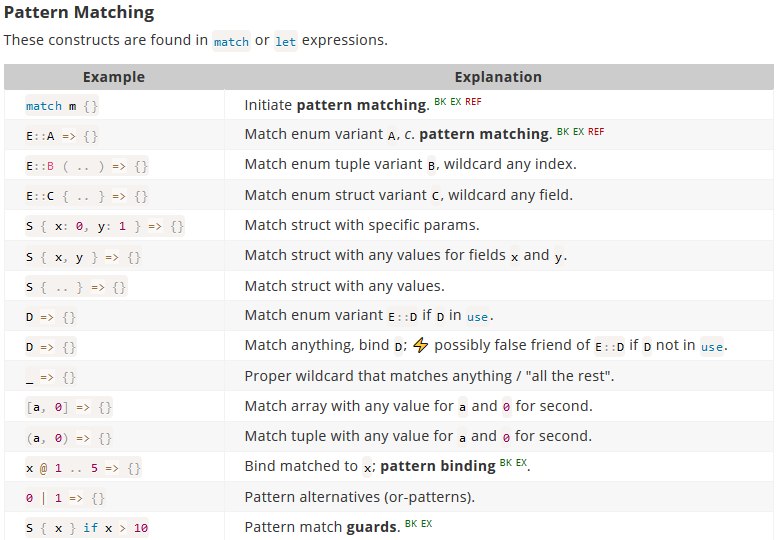Click the Example column header
This screenshot has width=776, height=540.
113,77
